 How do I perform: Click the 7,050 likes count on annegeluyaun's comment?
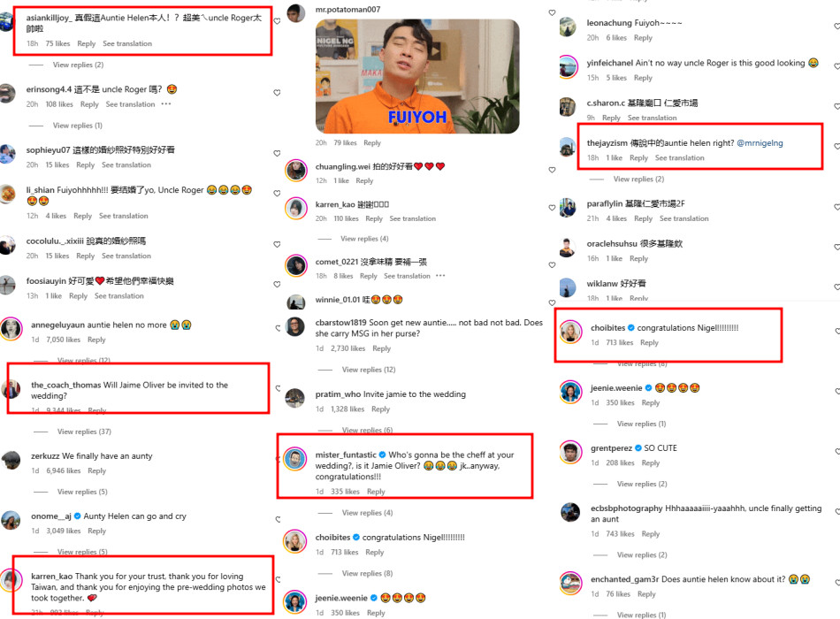tap(63, 340)
